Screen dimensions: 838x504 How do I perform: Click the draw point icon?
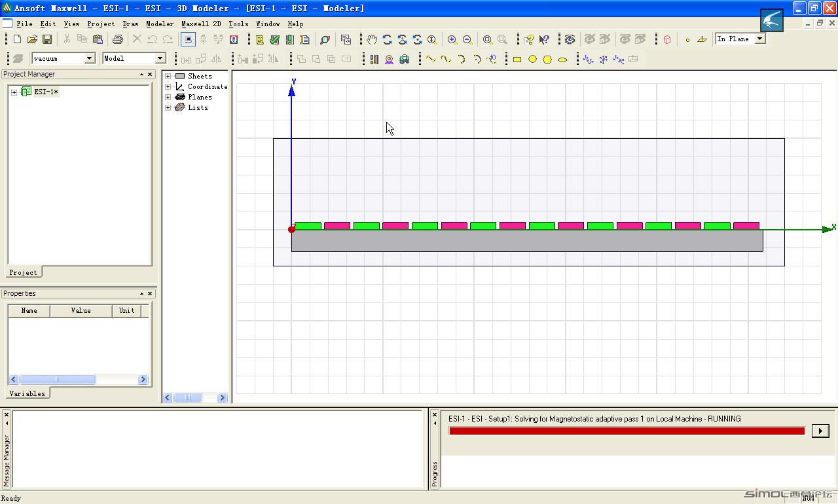point(687,39)
